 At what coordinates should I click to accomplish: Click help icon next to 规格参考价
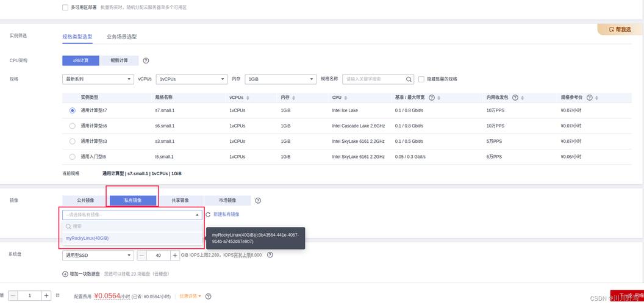[x=589, y=98]
